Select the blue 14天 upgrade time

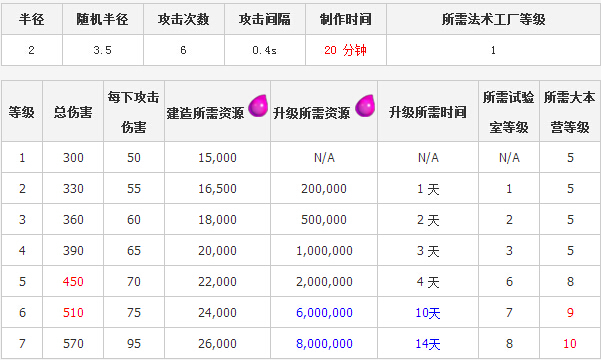point(428,344)
